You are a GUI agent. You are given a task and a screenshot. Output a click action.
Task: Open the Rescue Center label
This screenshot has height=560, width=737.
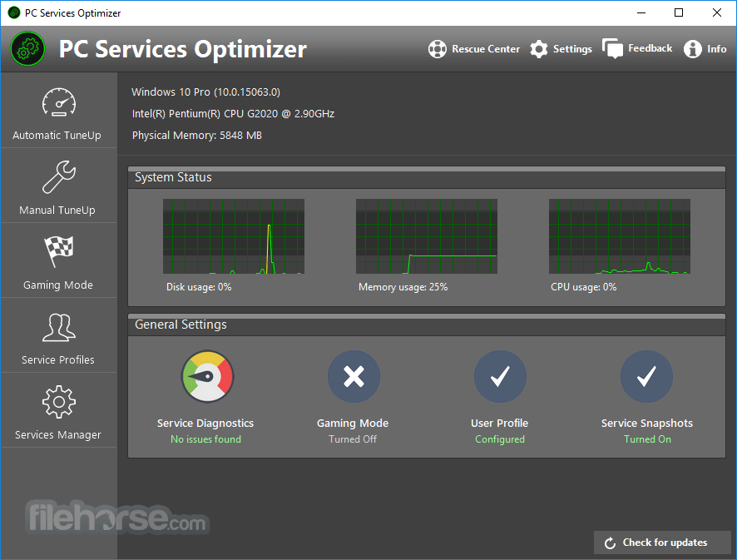[x=486, y=49]
